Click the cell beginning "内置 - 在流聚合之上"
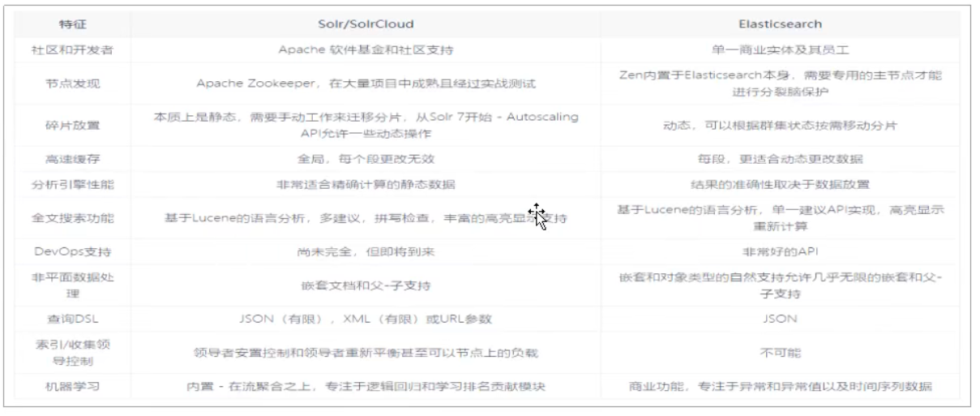The image size is (980, 416). pyautogui.click(x=366, y=386)
